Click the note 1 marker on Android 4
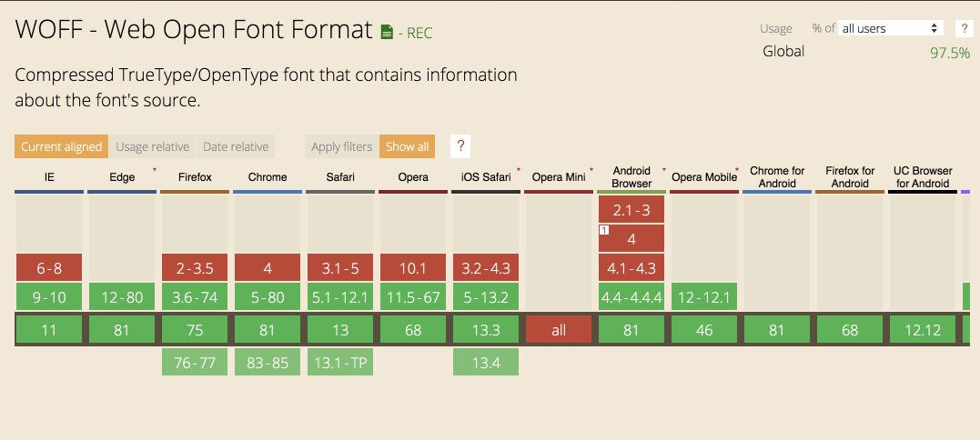Viewport: 980px width, 440px height. (603, 230)
